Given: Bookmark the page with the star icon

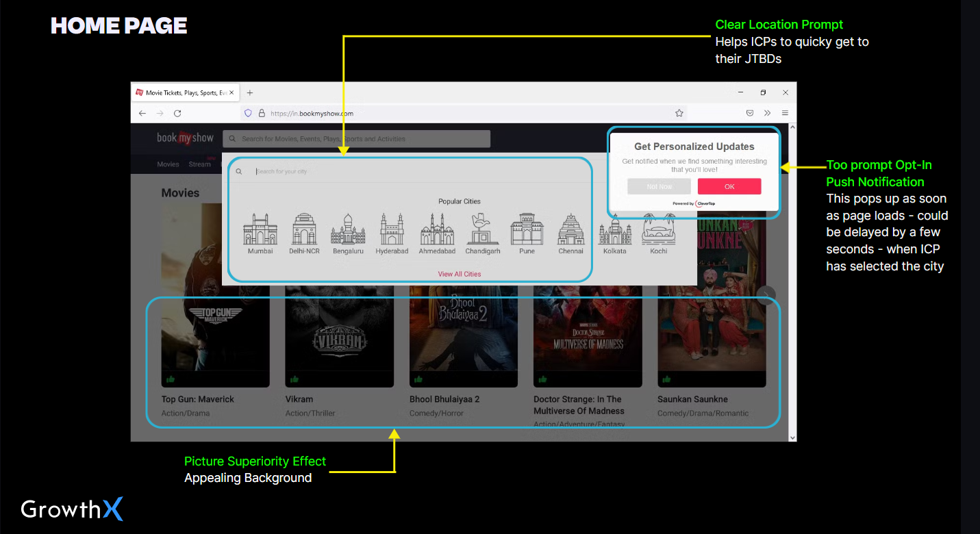Looking at the screenshot, I should pyautogui.click(x=679, y=113).
